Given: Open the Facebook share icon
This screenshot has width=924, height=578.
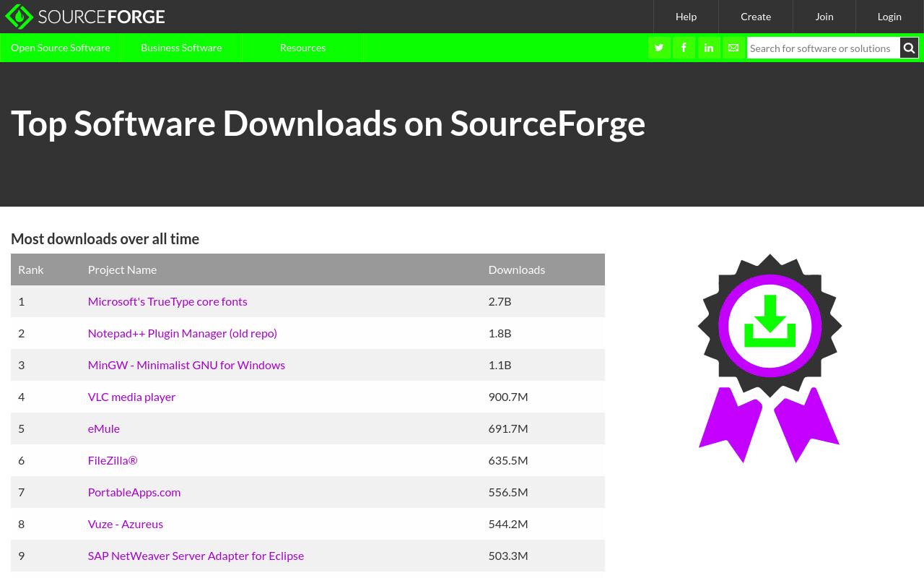Looking at the screenshot, I should 684,48.
